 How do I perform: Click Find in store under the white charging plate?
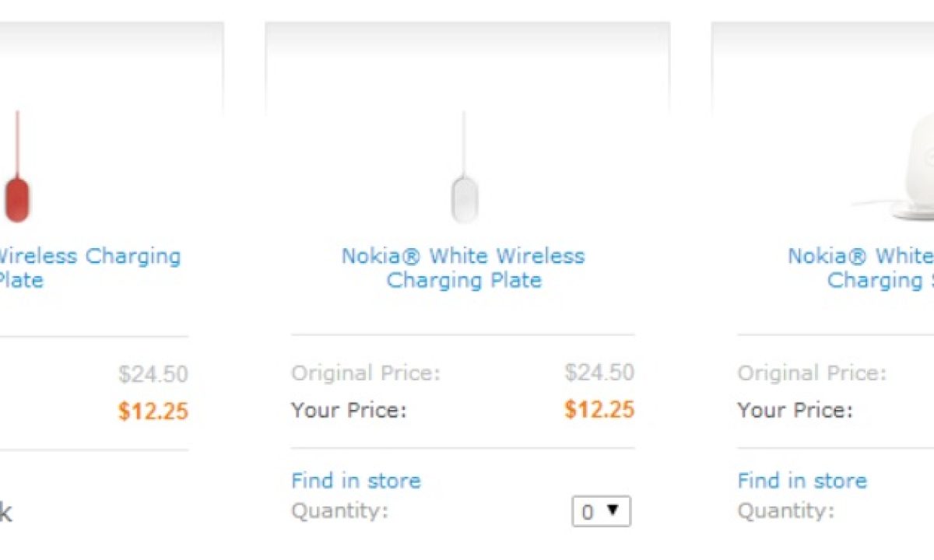coord(356,481)
